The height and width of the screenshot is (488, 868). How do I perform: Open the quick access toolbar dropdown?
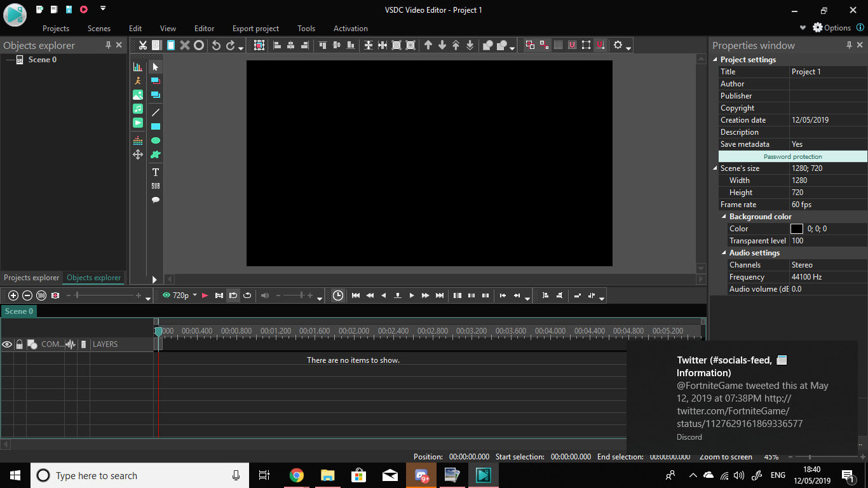103,9
